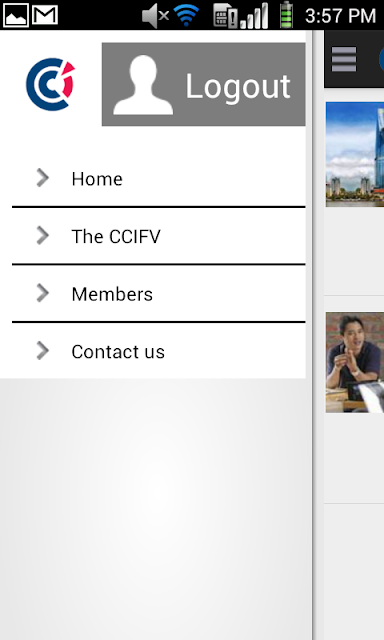Tap the muted speaker icon
The image size is (384, 640).
155,16
